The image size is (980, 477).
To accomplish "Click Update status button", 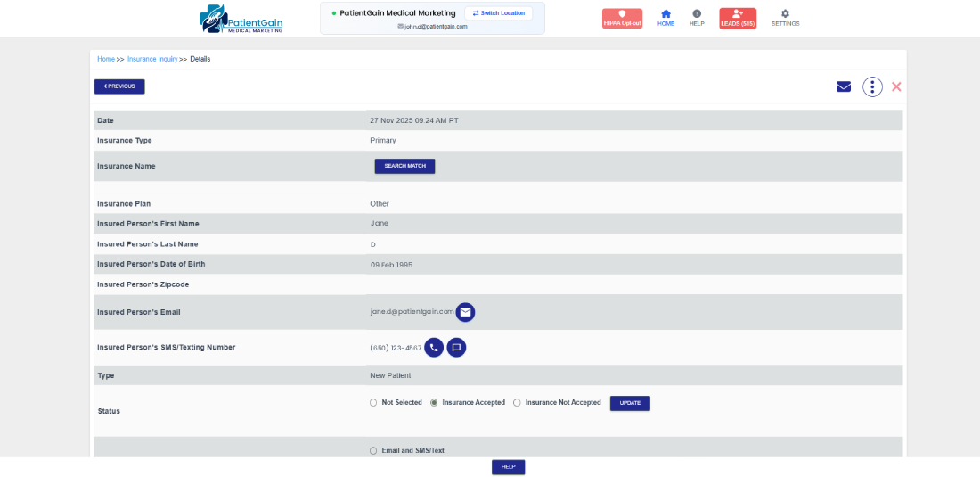I will click(x=630, y=403).
